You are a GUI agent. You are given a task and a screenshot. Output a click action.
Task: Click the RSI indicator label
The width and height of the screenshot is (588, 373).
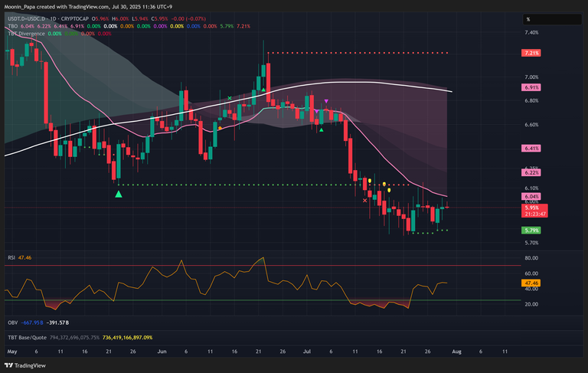point(11,258)
